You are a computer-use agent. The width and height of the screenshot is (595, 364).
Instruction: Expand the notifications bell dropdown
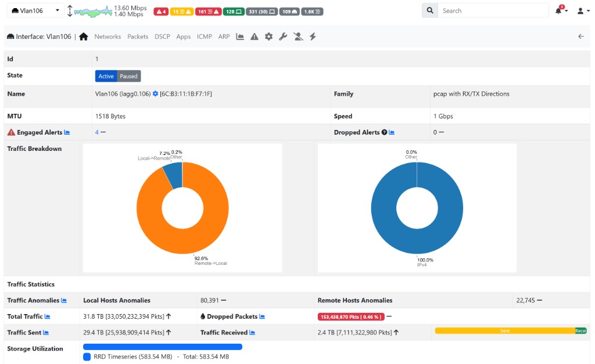(561, 10)
